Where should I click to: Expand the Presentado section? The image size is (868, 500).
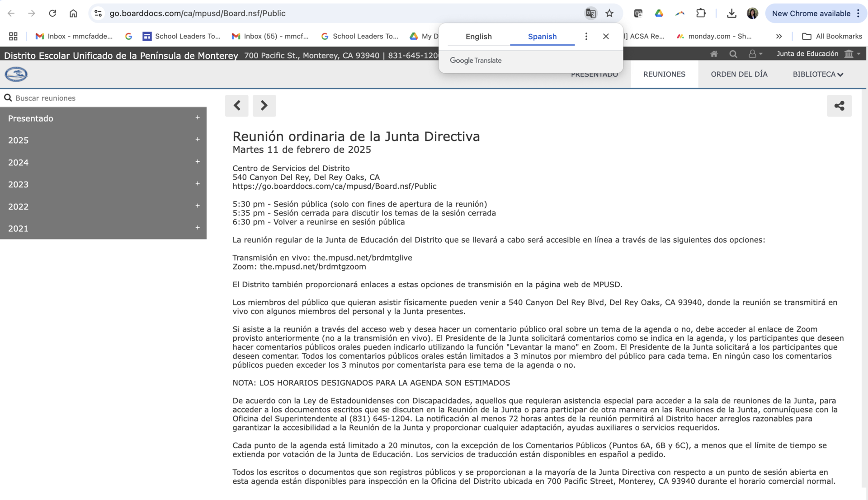(103, 118)
